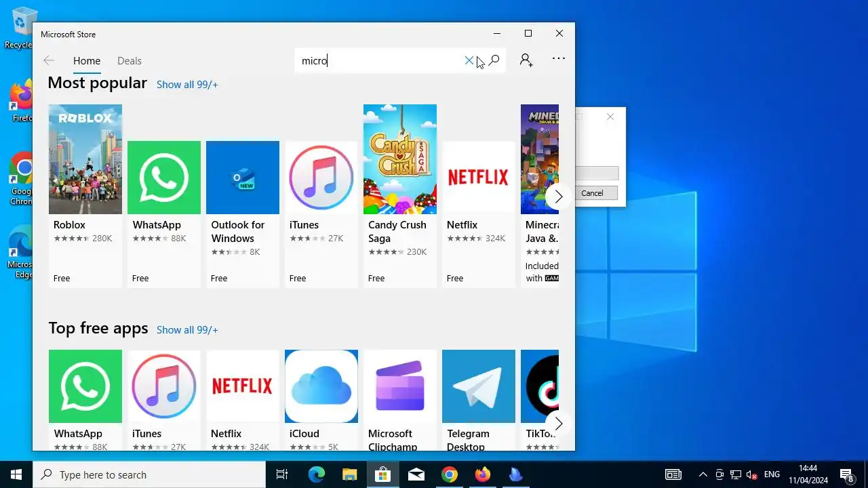This screenshot has height=488, width=868.
Task: Switch to the Deals tab
Action: point(130,61)
